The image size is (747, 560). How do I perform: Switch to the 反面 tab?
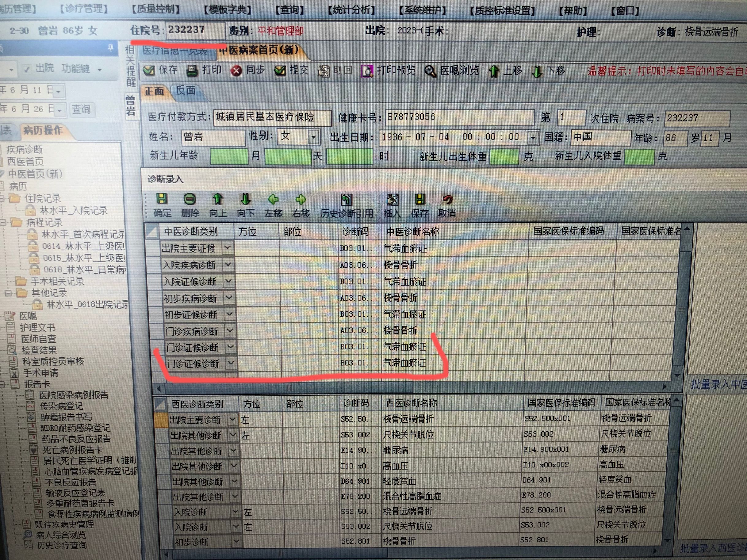pyautogui.click(x=186, y=91)
